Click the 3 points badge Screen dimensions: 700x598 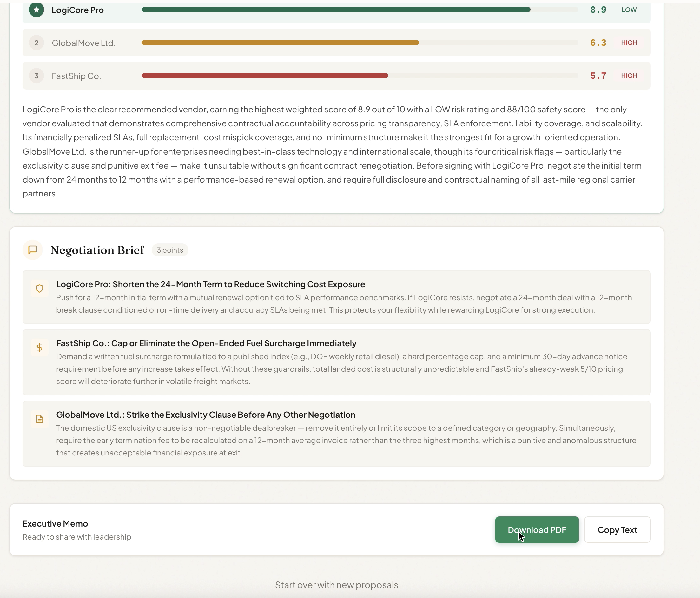tap(170, 250)
